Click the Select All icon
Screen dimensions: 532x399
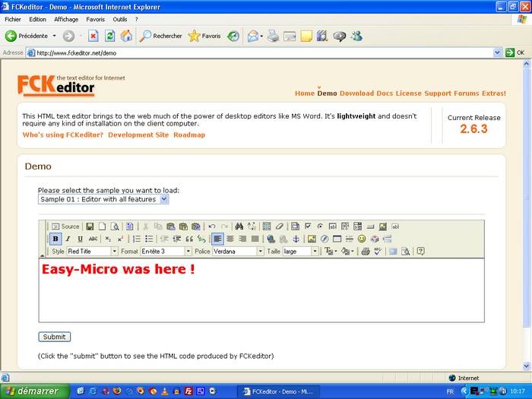coord(267,226)
